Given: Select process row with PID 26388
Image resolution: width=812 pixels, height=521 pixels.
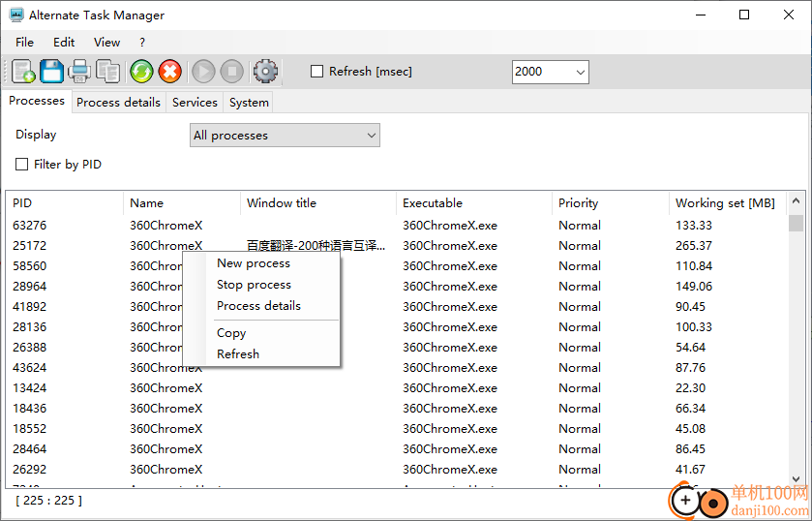Looking at the screenshot, I should coord(397,348).
